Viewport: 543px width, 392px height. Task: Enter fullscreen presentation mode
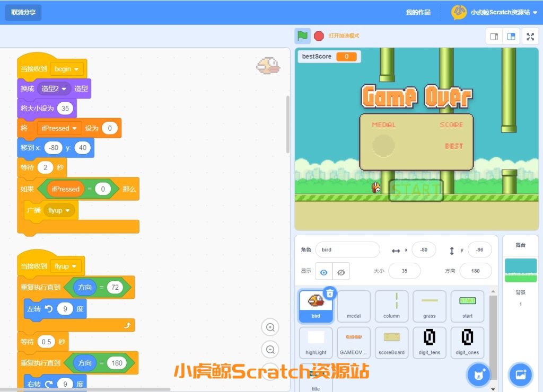530,36
